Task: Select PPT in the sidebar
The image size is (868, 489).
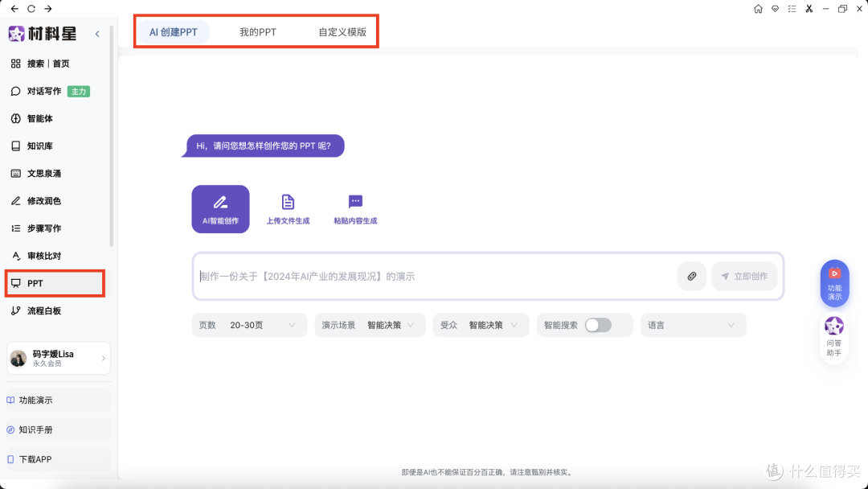Action: pos(55,283)
